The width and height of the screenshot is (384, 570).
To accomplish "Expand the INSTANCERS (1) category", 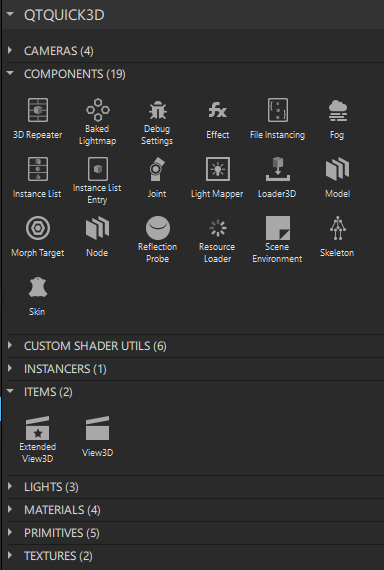I will click(10, 369).
